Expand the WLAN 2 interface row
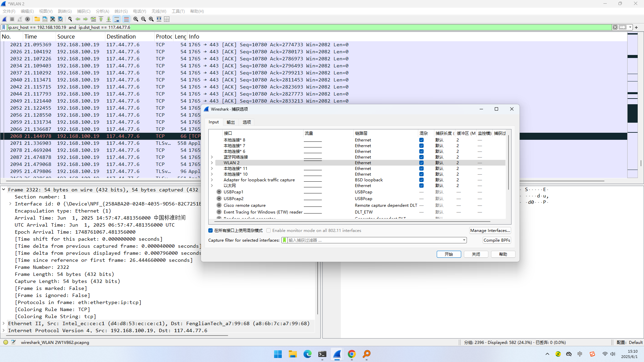The image size is (644, 362). pyautogui.click(x=212, y=163)
